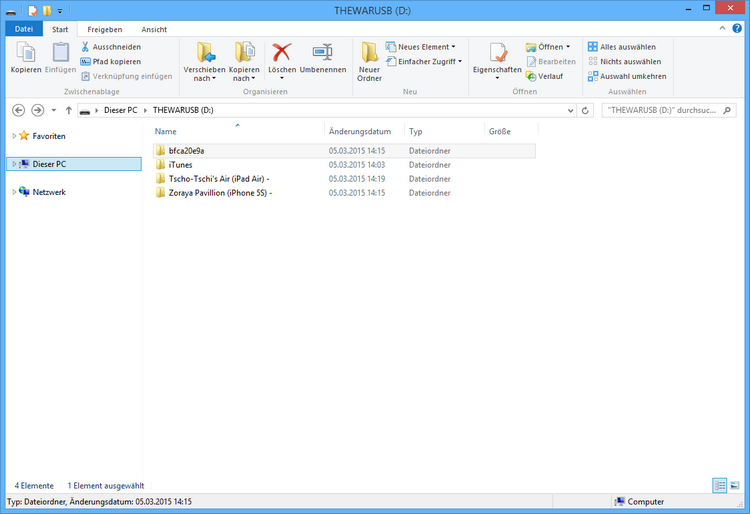Open Verschieben nach folder menu
Image resolution: width=750 pixels, height=514 pixels.
(205, 61)
